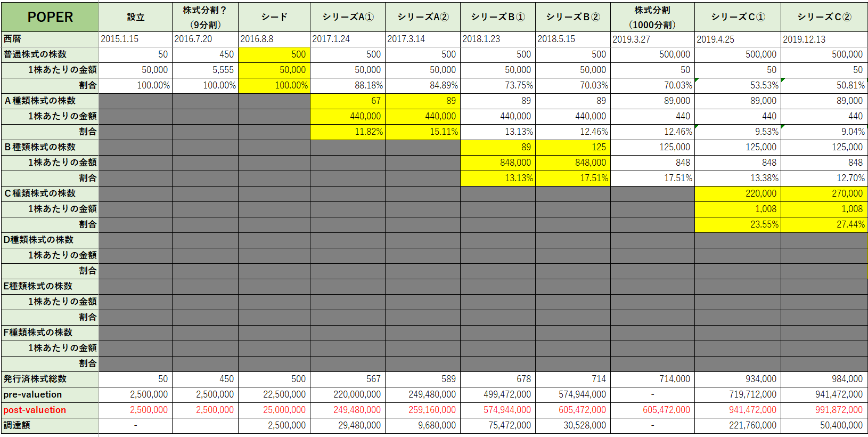Select the yellow cell with 67
This screenshot has height=437, width=868.
click(x=348, y=101)
